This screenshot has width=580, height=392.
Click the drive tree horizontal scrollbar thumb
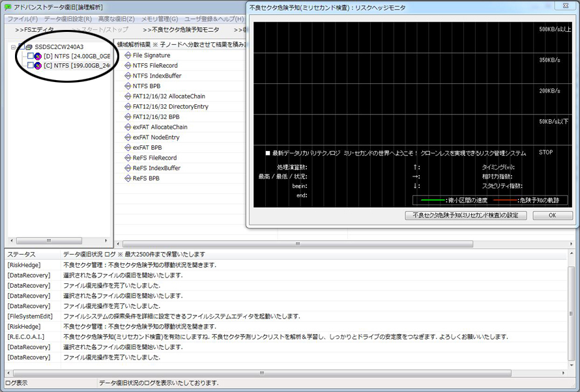(49, 240)
